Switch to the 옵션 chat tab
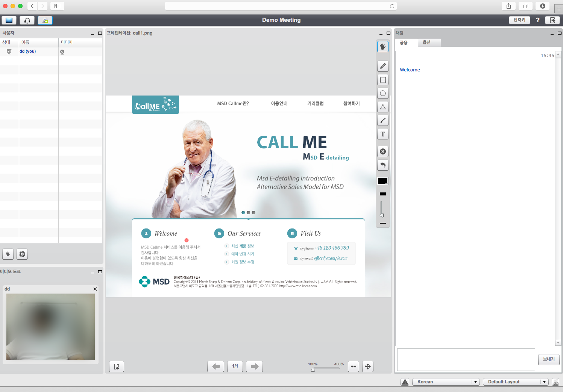The image size is (563, 392). click(429, 42)
